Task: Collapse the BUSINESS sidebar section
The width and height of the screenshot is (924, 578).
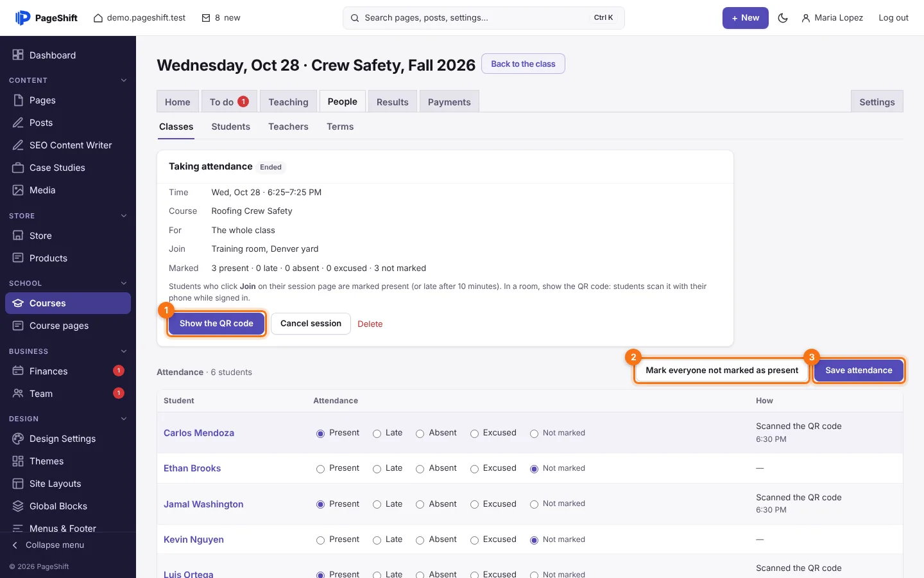Action: (x=124, y=351)
